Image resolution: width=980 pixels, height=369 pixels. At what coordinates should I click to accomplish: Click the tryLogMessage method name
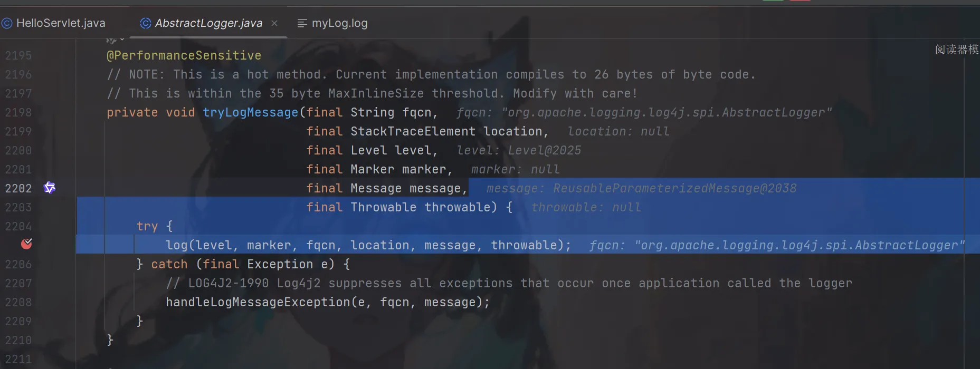[251, 112]
